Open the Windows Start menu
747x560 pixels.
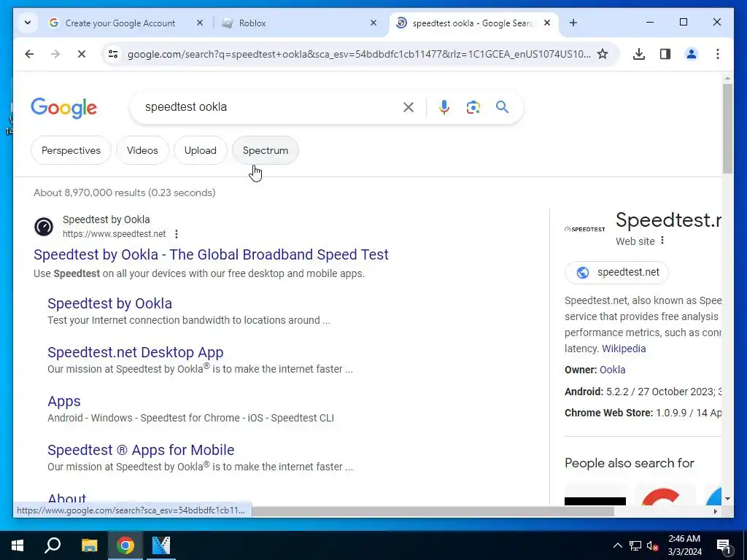(x=18, y=545)
